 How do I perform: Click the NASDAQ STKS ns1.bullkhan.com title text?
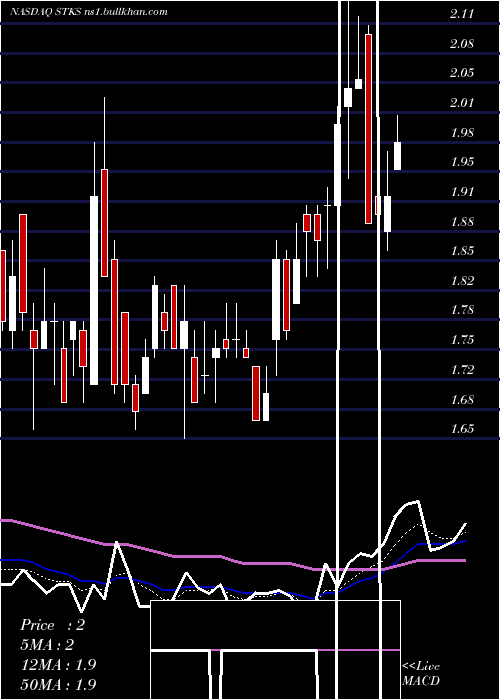[x=89, y=11]
